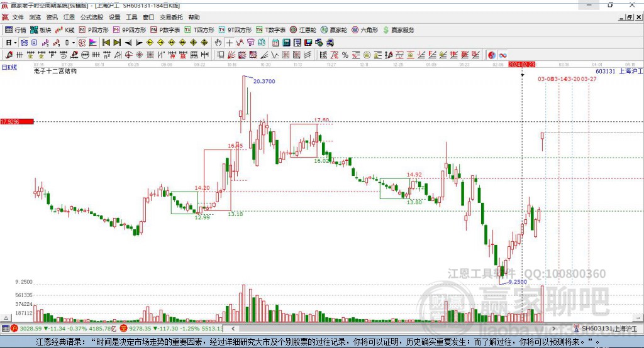Open the calendar date icon

click(275, 43)
